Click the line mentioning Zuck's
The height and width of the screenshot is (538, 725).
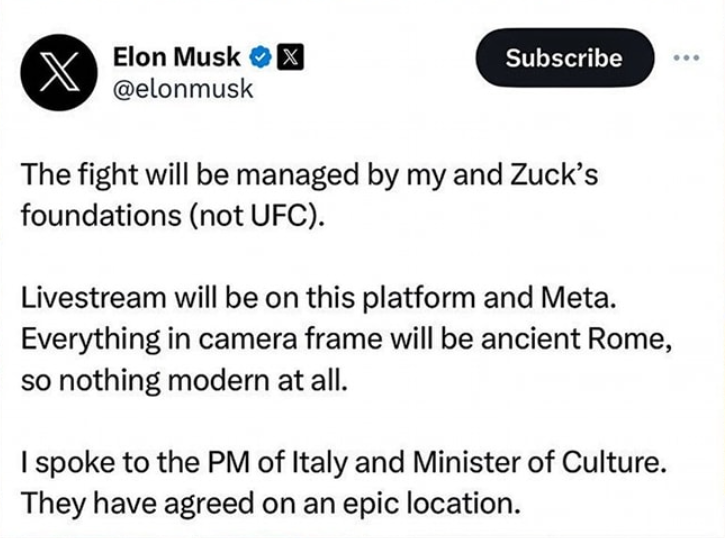point(309,176)
